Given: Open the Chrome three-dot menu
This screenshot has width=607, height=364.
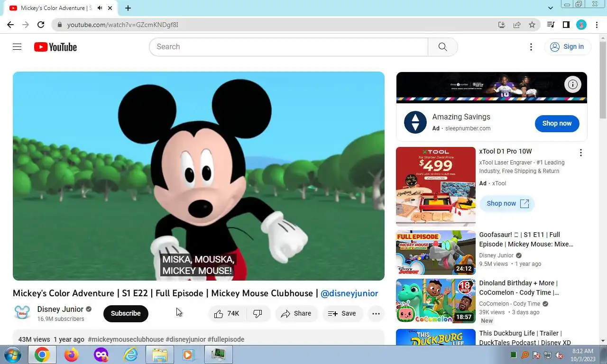Looking at the screenshot, I should pos(597,25).
